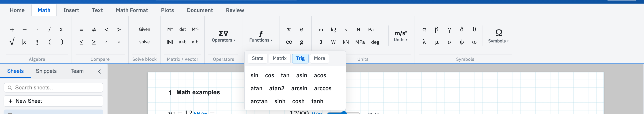Insert absolute value |x|
Screen dimensions: 644x114
[x=25, y=42]
